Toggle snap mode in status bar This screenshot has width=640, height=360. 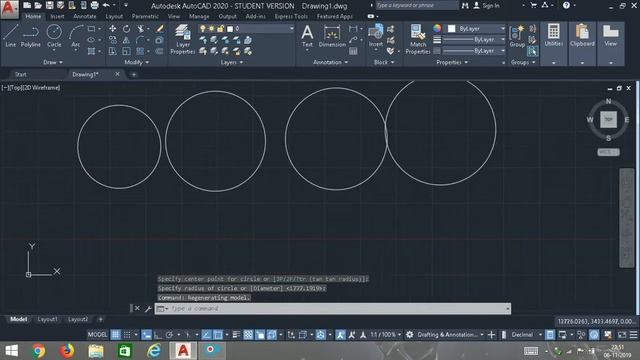[127, 335]
